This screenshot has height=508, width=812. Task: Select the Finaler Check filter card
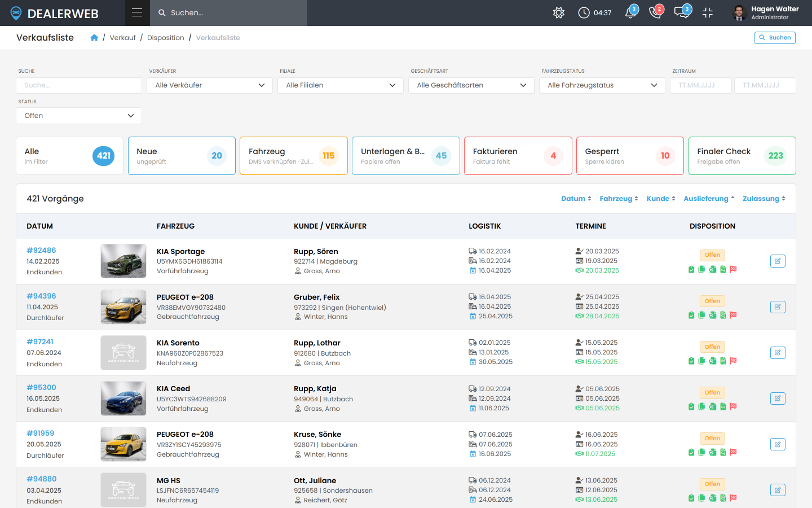[x=742, y=156]
